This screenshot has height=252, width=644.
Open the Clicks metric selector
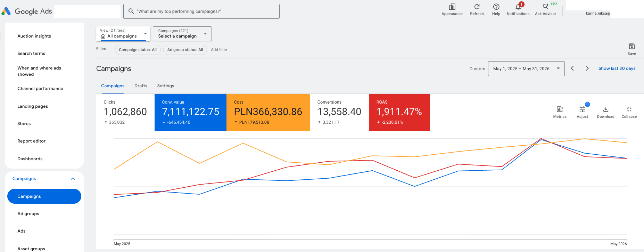125,112
